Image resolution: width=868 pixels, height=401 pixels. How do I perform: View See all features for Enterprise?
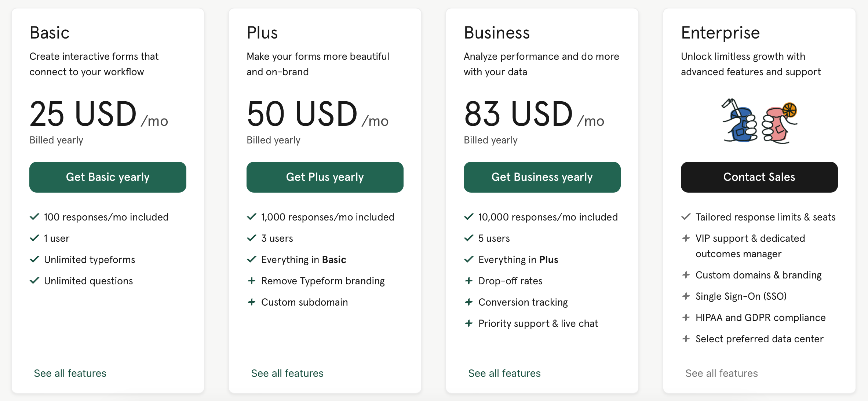click(x=722, y=373)
